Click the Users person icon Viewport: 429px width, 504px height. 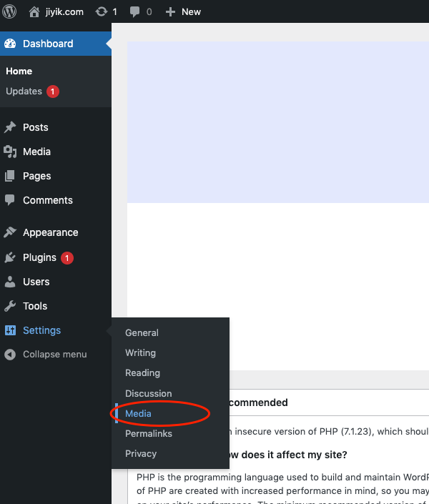(x=10, y=282)
